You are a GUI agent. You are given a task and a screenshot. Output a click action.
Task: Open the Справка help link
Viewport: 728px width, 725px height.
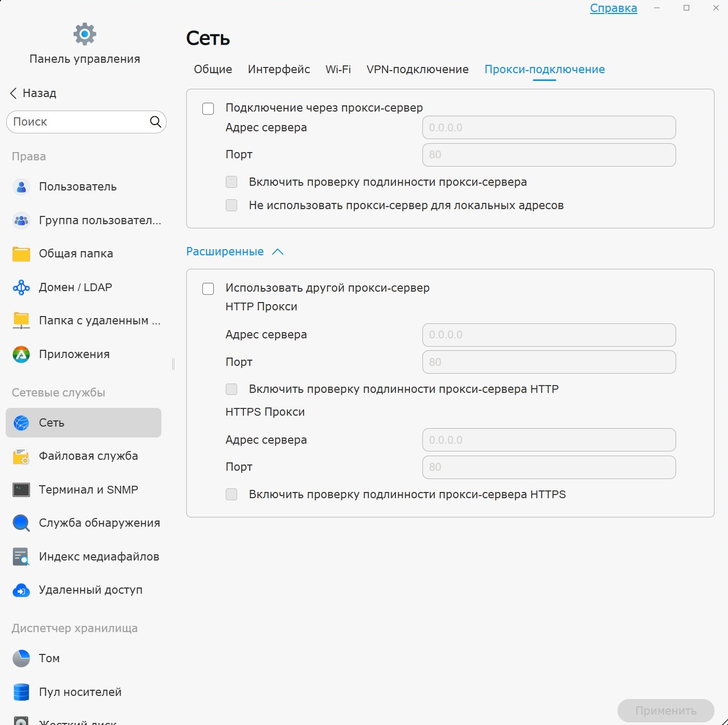pos(613,8)
